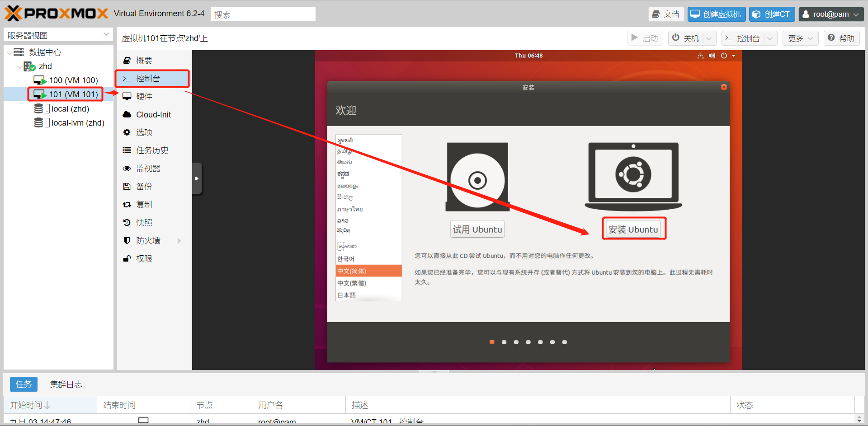Open the documentation (文档) button

coord(666,14)
